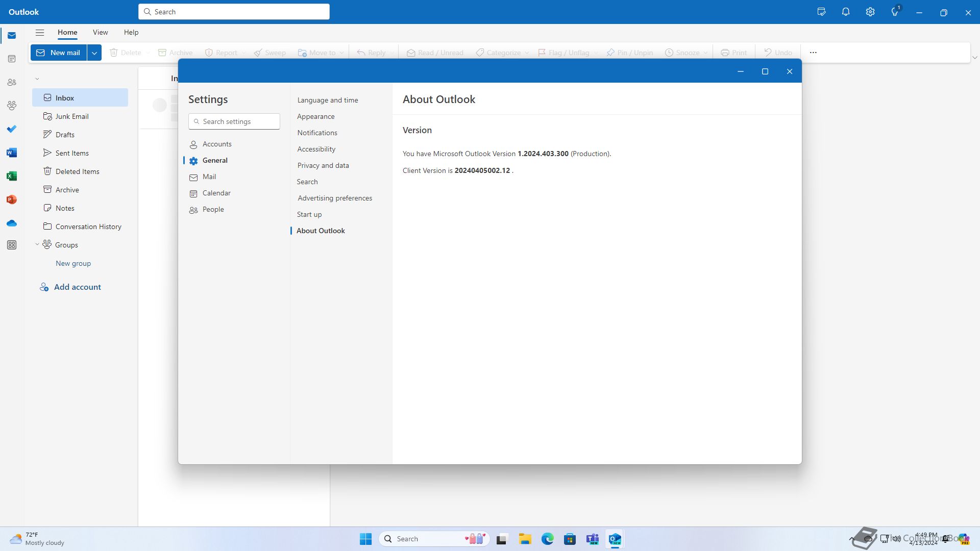
Task: Collapse the Groups folder tree
Action: coord(37,244)
